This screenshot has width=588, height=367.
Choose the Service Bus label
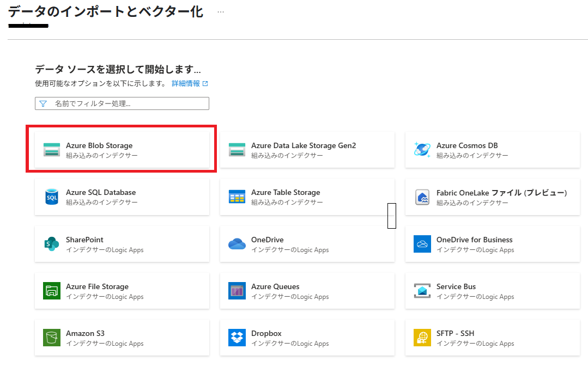pyautogui.click(x=456, y=286)
